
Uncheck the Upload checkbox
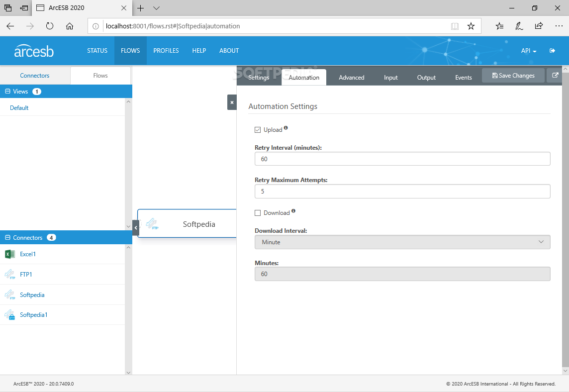click(258, 130)
